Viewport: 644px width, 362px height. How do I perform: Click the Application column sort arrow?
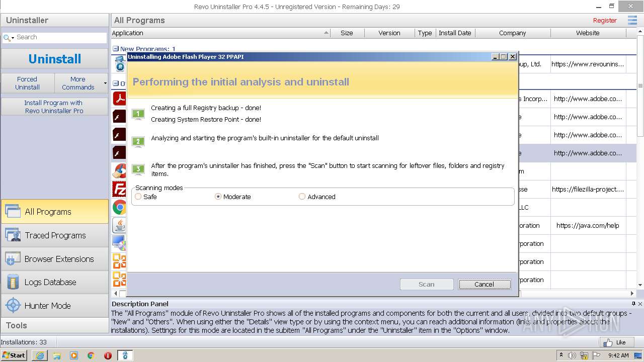point(326,33)
